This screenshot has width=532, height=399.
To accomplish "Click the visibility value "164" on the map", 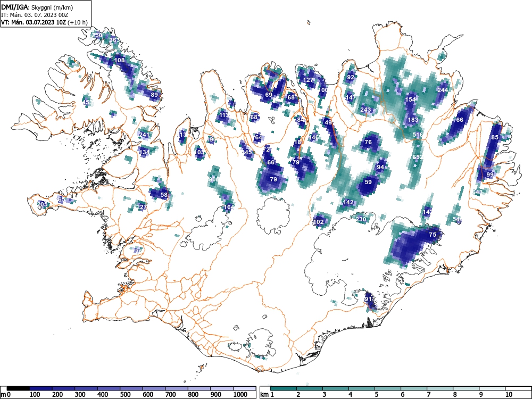I will coord(229,206).
